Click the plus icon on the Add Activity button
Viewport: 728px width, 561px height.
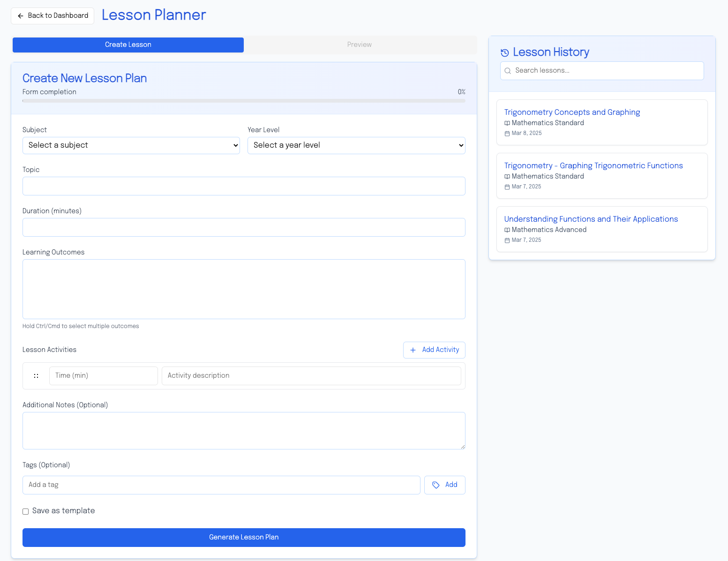click(413, 350)
